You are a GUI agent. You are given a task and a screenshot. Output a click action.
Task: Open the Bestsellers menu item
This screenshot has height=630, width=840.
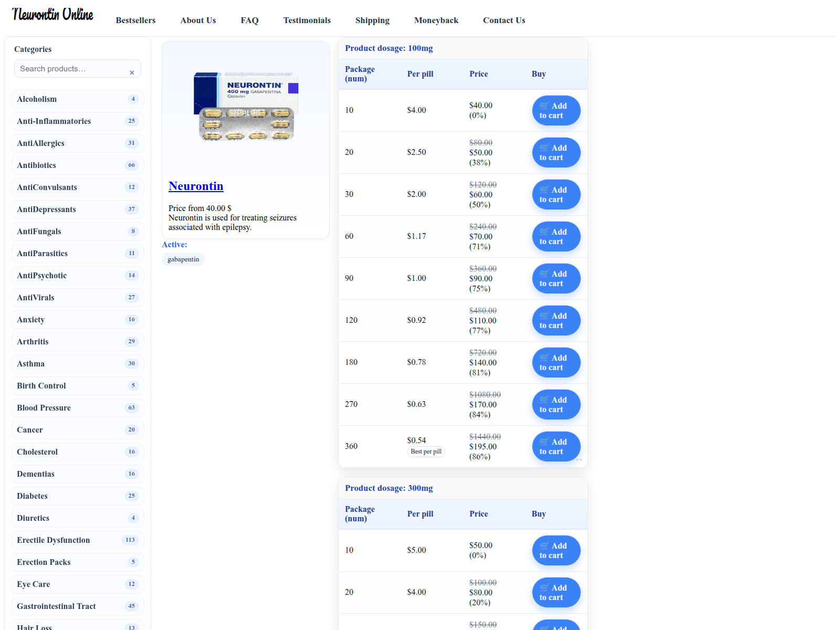[x=135, y=20]
